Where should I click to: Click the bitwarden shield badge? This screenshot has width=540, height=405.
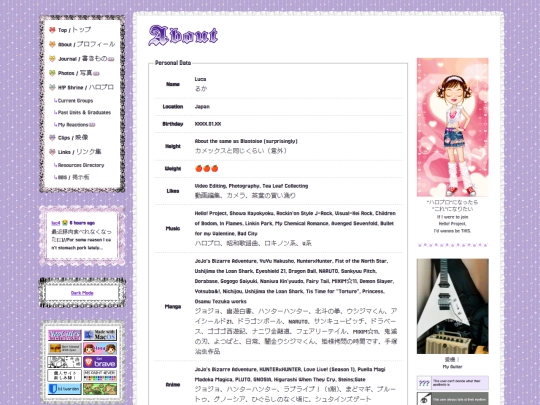pos(65,389)
